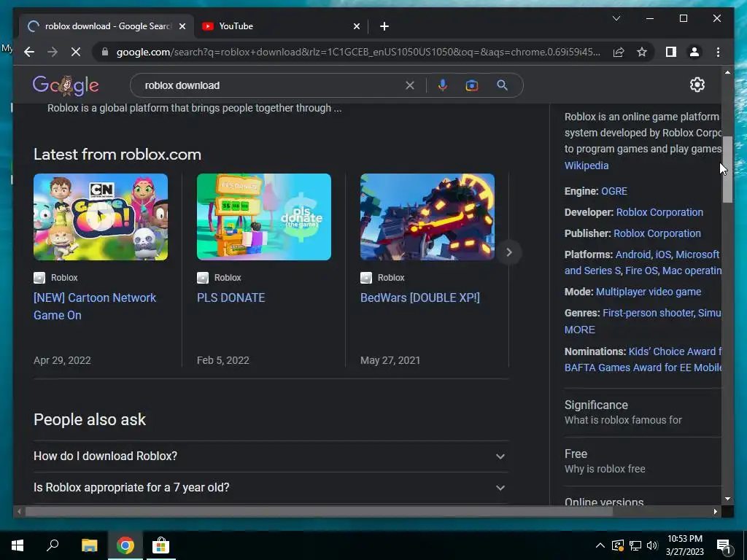Search by image with camera icon
Screen dimensions: 747x560
[x=472, y=86]
